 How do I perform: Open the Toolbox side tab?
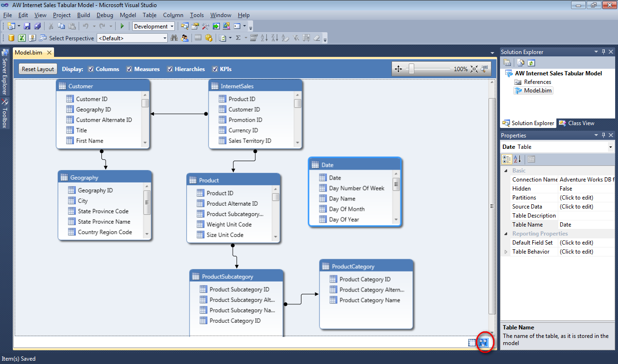pos(5,114)
